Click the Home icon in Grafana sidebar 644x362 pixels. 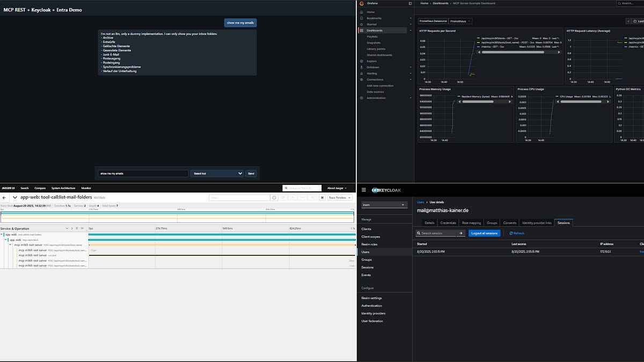(361, 12)
